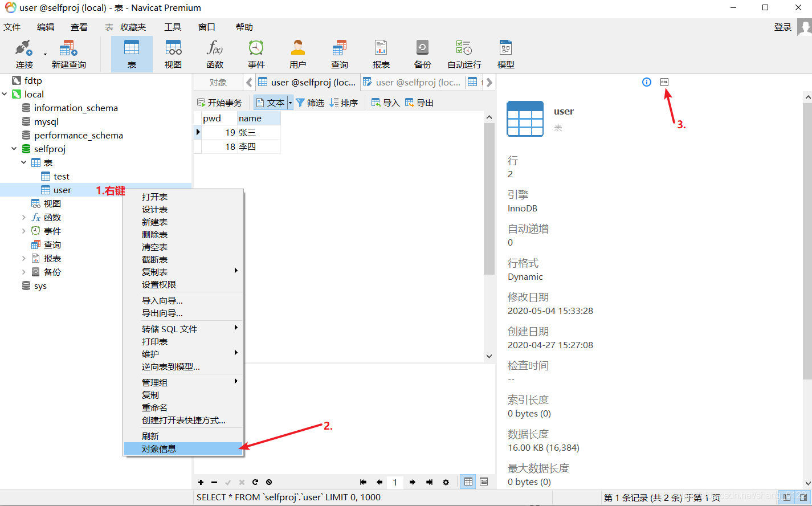Click the 新建查询 new query icon

click(x=68, y=54)
